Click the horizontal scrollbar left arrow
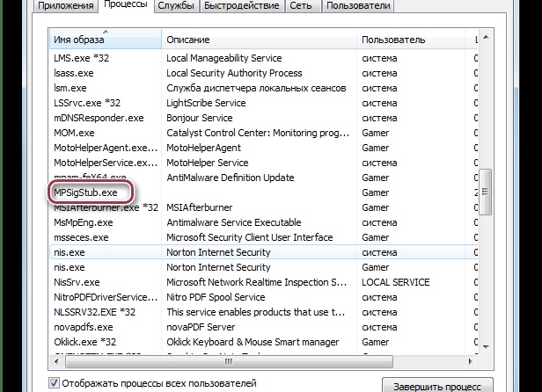This screenshot has height=392, width=542. tap(56, 361)
